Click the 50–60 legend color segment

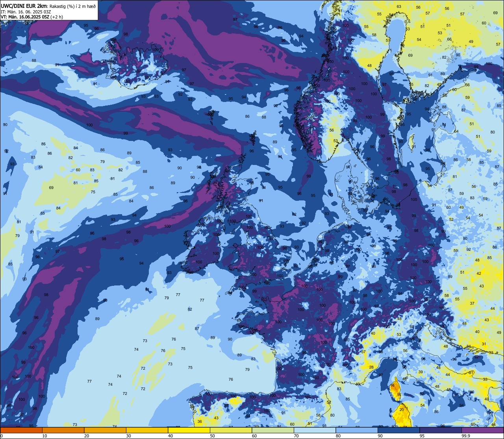231,430
